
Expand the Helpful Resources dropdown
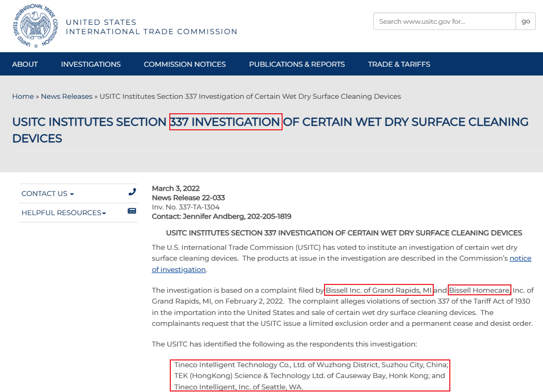tap(64, 213)
